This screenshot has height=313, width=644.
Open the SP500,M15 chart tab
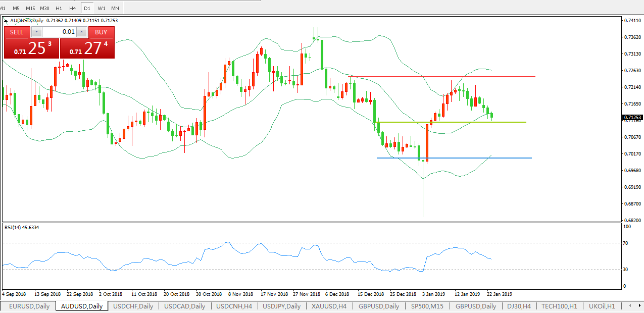pos(428,306)
